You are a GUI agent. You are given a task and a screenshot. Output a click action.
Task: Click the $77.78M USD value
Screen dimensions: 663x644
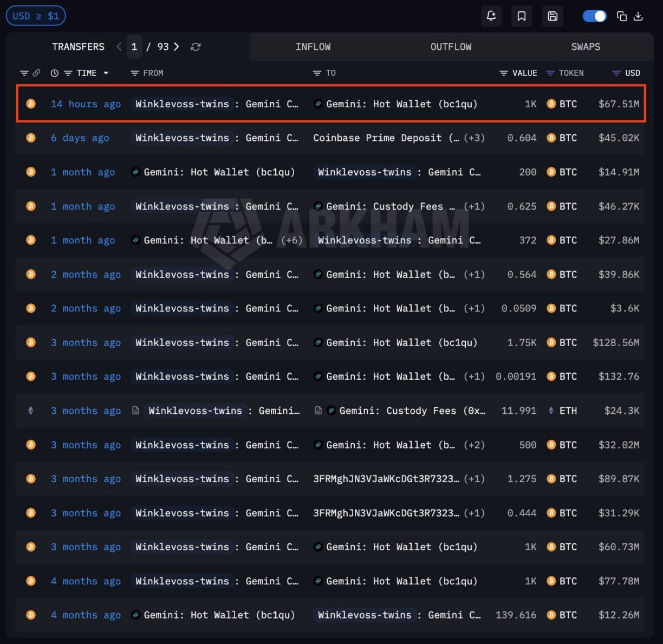coord(619,581)
